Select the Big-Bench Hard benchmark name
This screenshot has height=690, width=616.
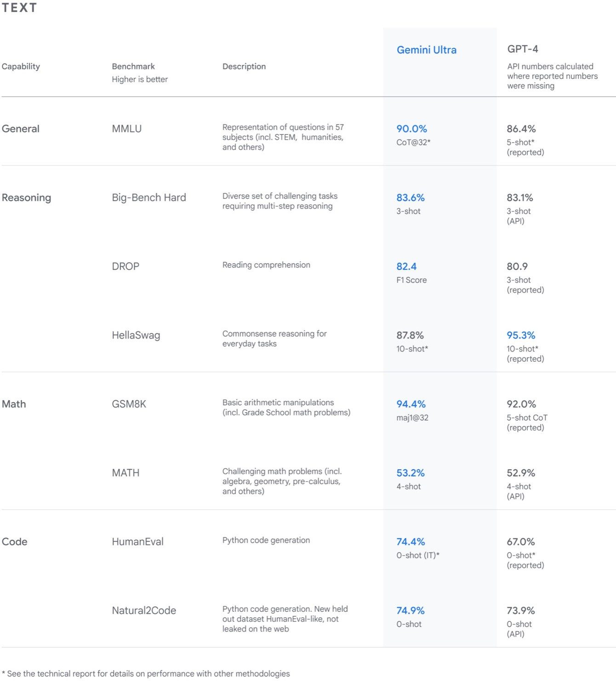pyautogui.click(x=148, y=197)
